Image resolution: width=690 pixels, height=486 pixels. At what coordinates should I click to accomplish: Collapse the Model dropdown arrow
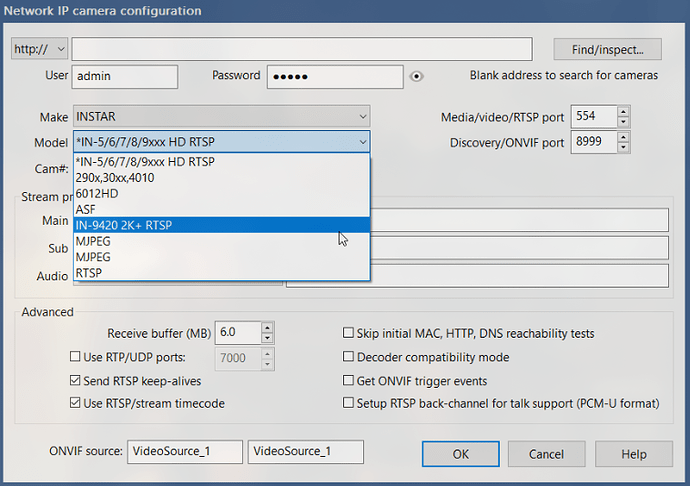pyautogui.click(x=363, y=142)
